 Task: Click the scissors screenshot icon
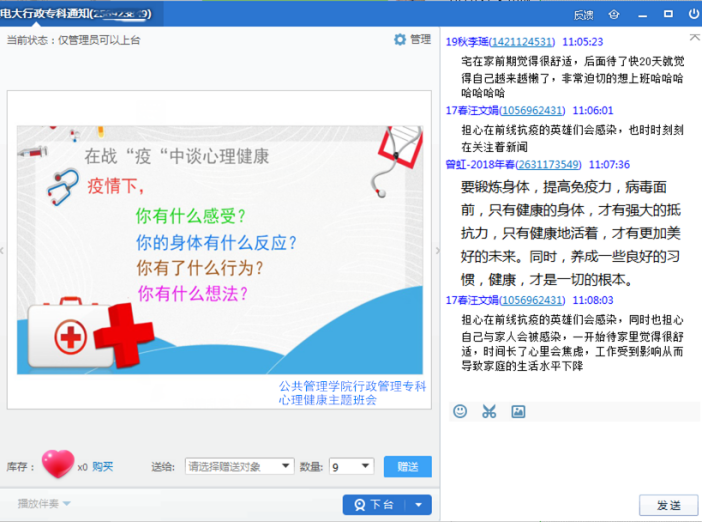tap(489, 411)
